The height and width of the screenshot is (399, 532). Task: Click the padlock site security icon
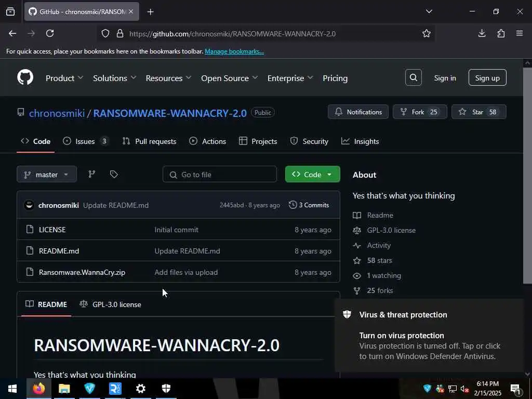click(x=120, y=33)
